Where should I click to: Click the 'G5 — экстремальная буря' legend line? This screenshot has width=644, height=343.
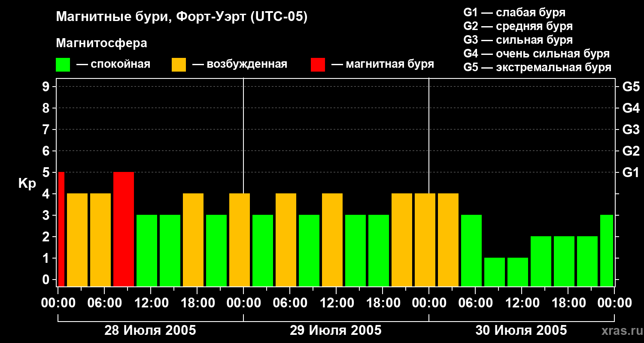click(537, 67)
